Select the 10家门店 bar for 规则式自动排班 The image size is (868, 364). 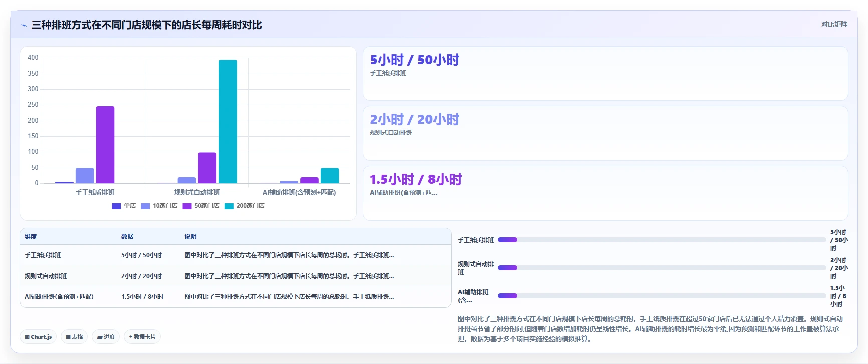click(187, 180)
